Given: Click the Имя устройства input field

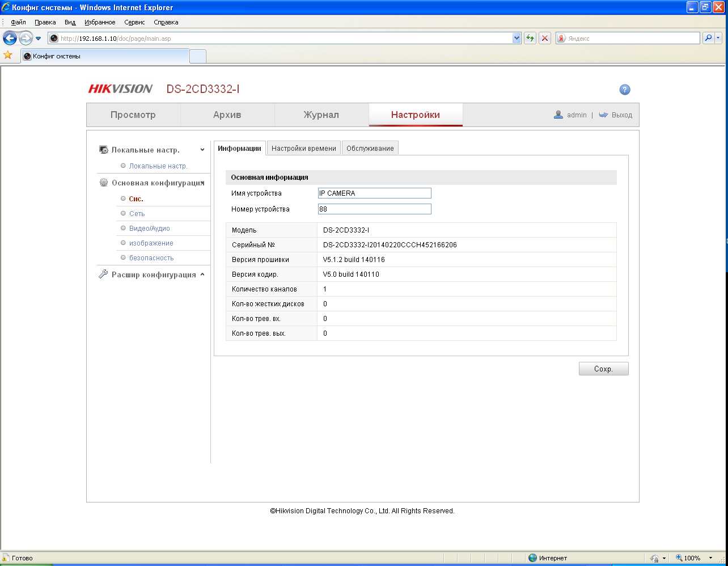Looking at the screenshot, I should (375, 193).
